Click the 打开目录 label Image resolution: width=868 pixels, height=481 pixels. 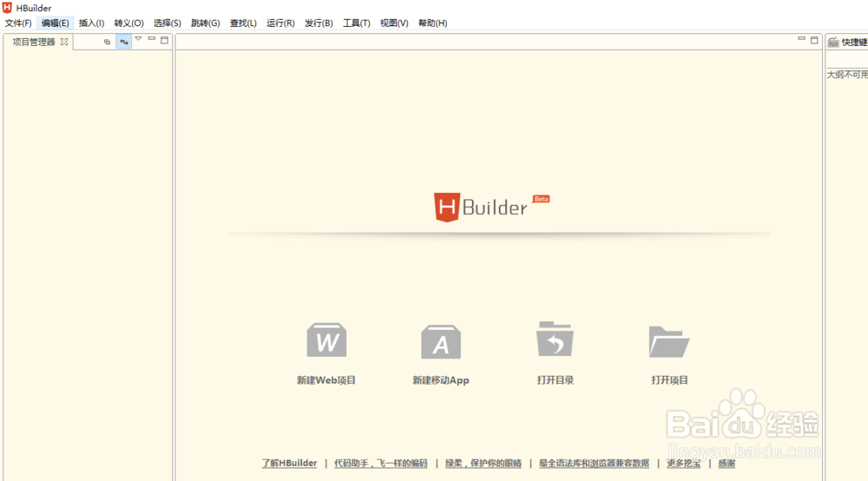[556, 380]
